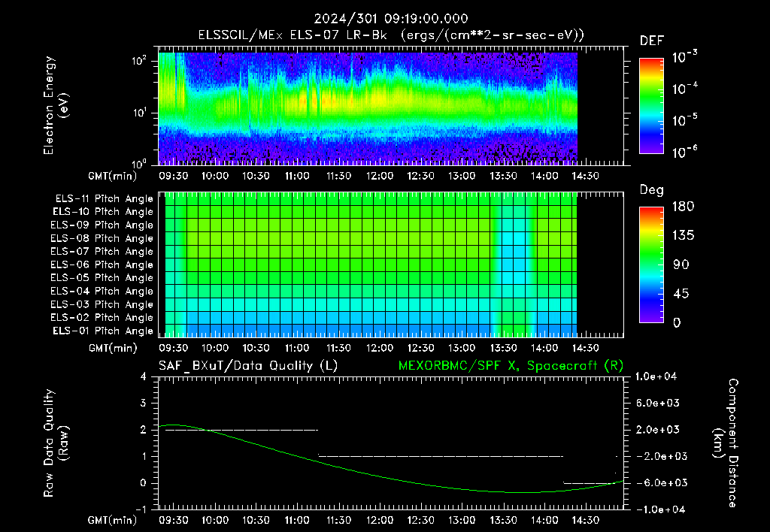Select the ELS-06 Pitch Angle row label

tap(102, 265)
